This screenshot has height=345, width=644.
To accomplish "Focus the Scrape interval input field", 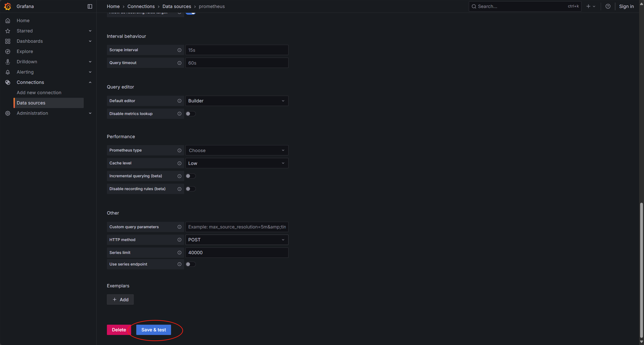I will click(237, 50).
